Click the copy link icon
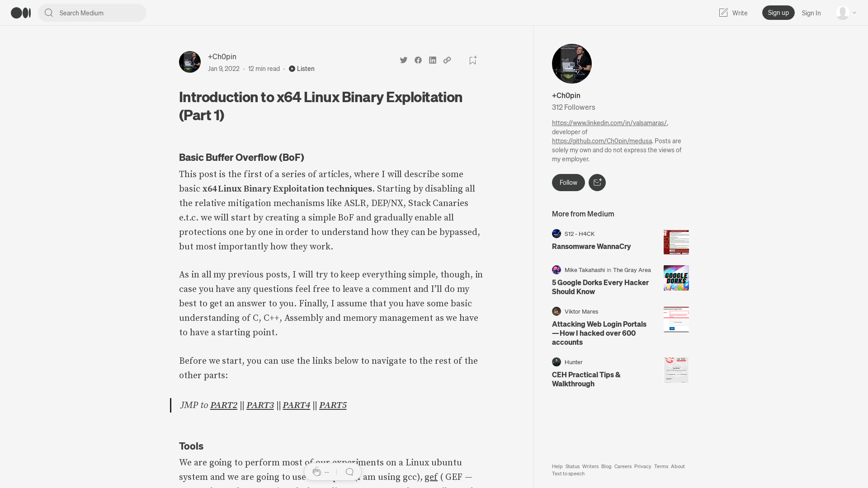The width and height of the screenshot is (868, 488). [x=447, y=60]
